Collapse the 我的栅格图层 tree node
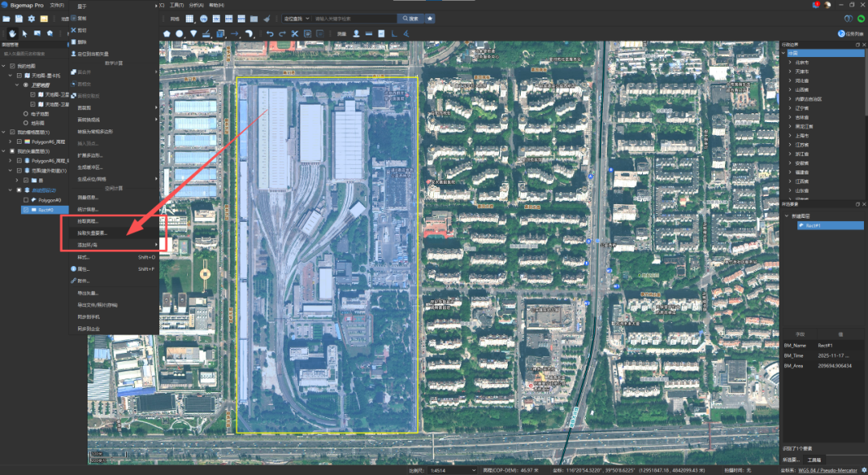Screen dimensions: 868x475 tap(4, 133)
